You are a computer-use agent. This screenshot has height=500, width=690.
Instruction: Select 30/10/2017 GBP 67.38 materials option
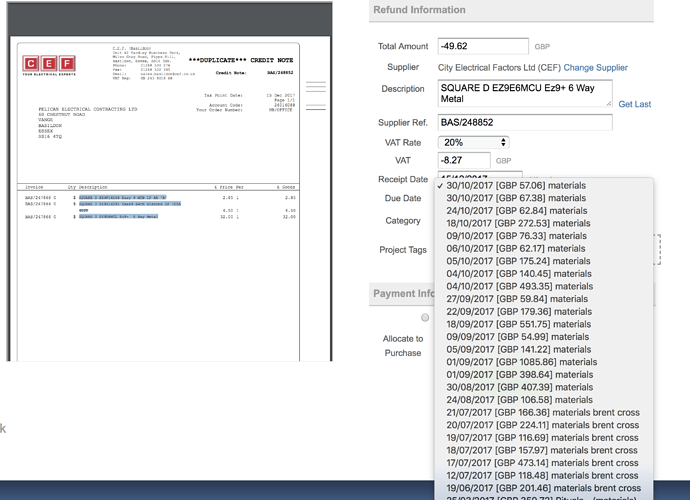543,198
